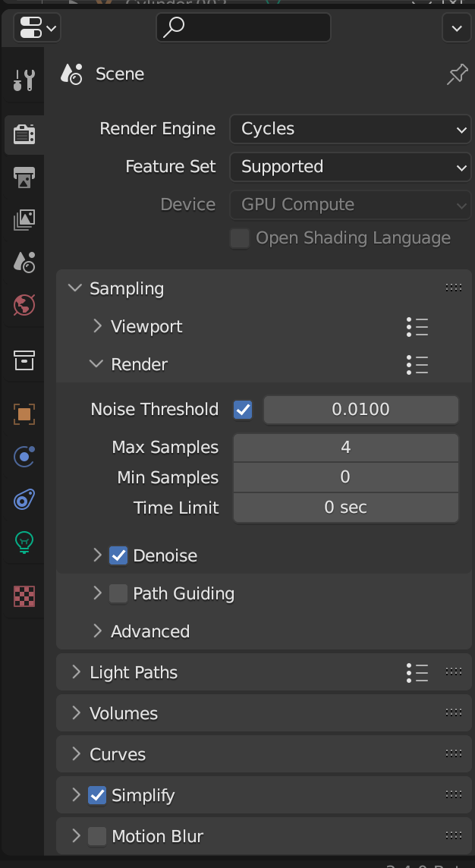Image resolution: width=475 pixels, height=868 pixels.
Task: Click the properties search field
Action: tap(243, 27)
